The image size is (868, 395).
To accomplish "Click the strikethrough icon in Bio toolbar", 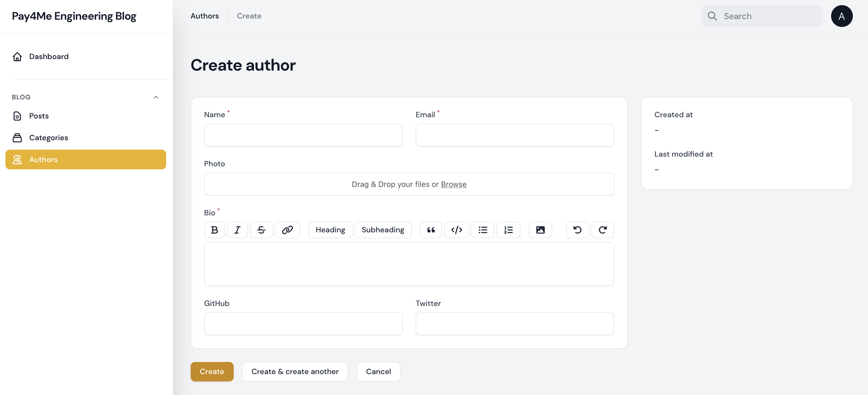I will tap(261, 230).
